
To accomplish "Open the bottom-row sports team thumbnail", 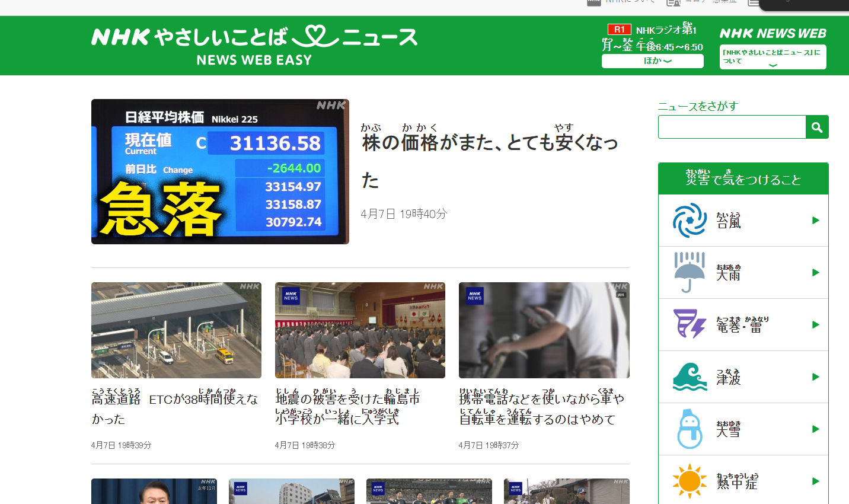I will point(429,491).
